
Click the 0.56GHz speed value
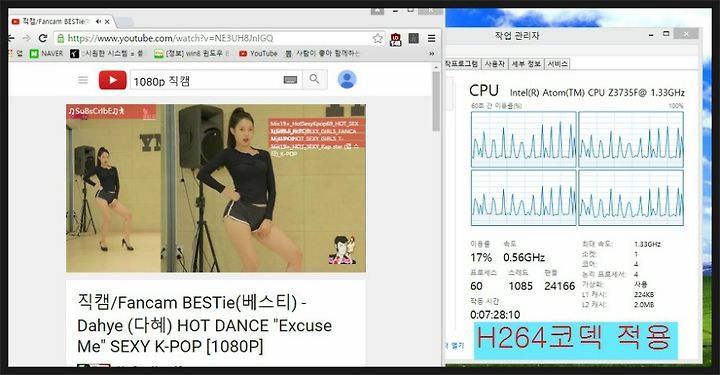pos(524,257)
